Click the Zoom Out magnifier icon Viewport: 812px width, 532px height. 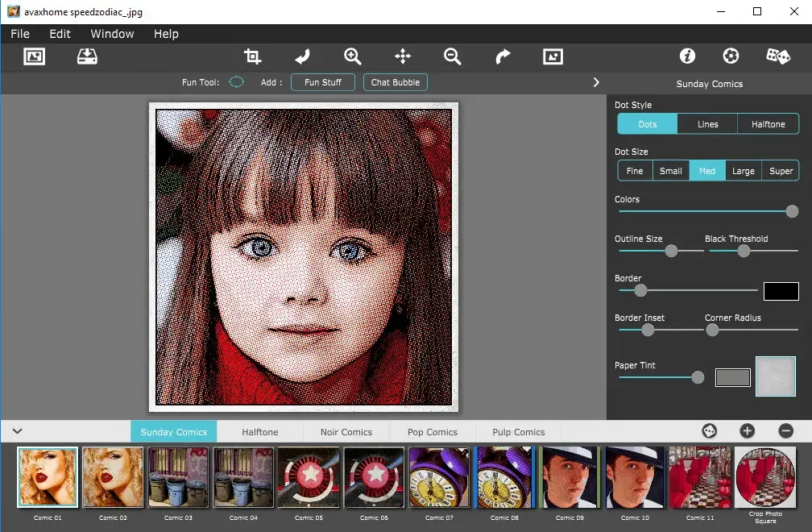click(x=452, y=56)
